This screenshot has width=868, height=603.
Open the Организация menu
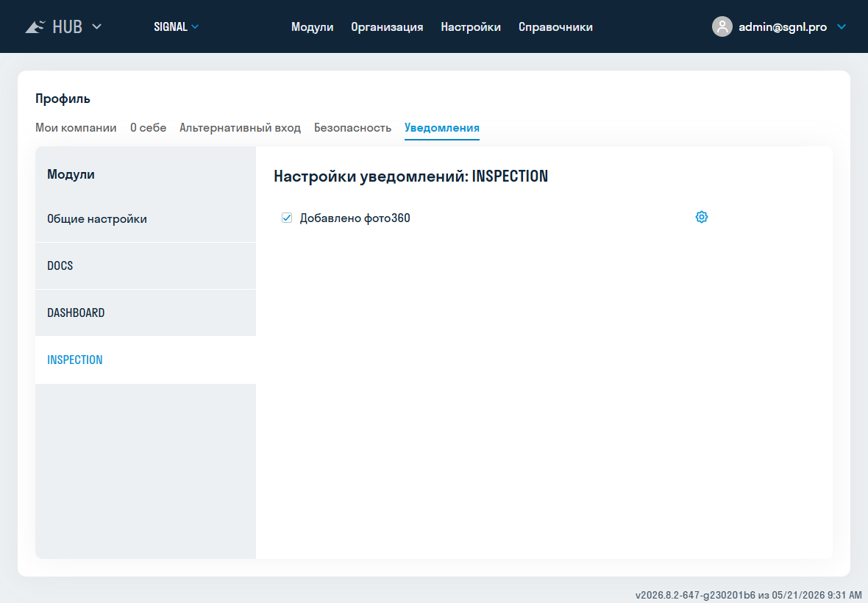[387, 26]
